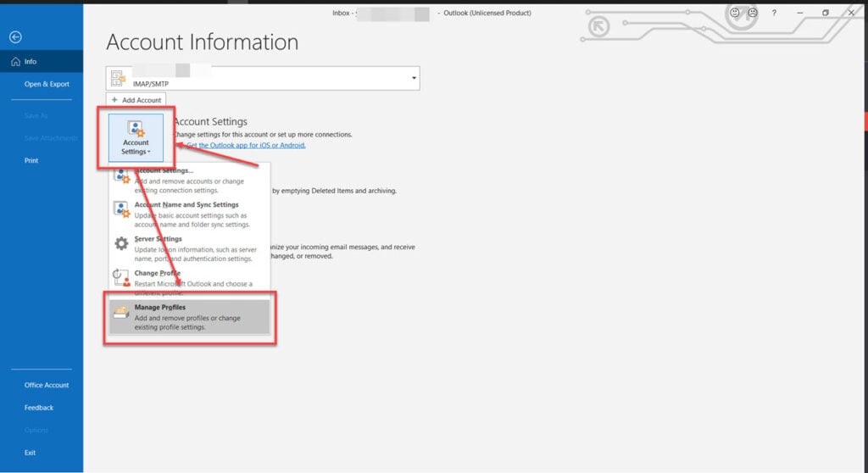Click the Change Profile icon
The image size is (868, 473).
pos(121,277)
